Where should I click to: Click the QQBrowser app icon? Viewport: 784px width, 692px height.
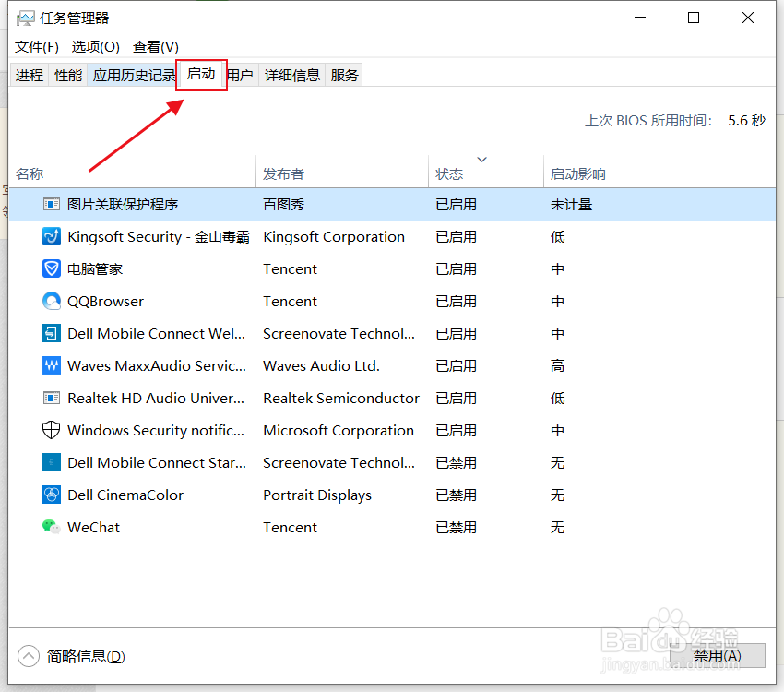tap(51, 301)
